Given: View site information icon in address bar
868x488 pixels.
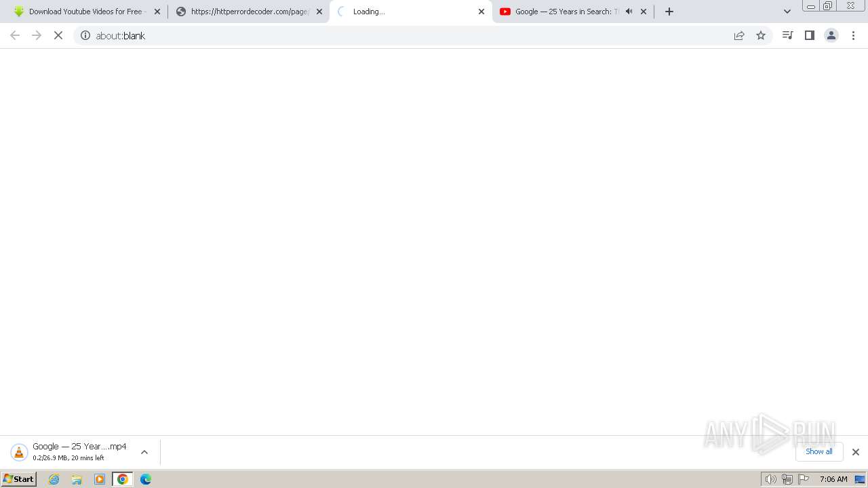Looking at the screenshot, I should click(x=85, y=35).
